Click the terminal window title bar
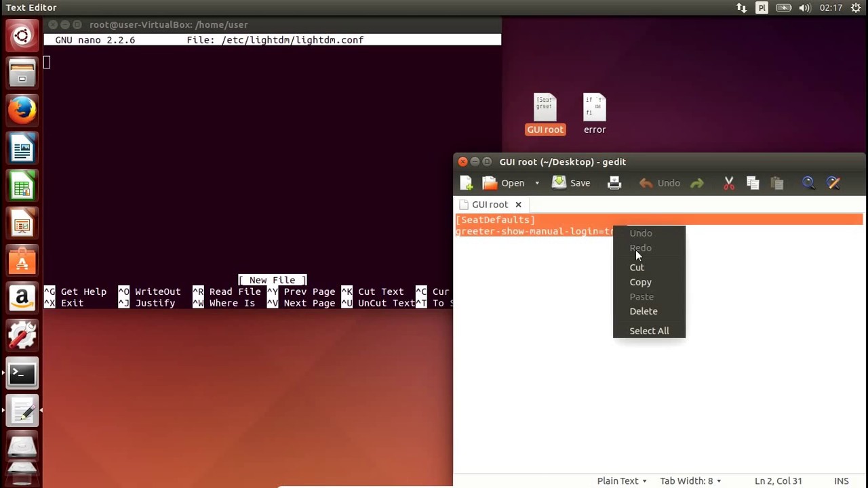868x488 pixels. 273,24
